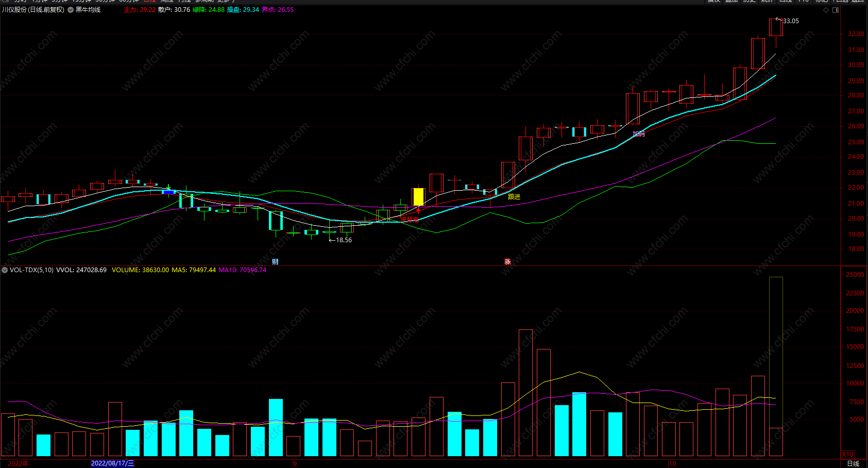The image size is (868, 468).
Task: Click the 33.05 high price label
Action: point(791,21)
